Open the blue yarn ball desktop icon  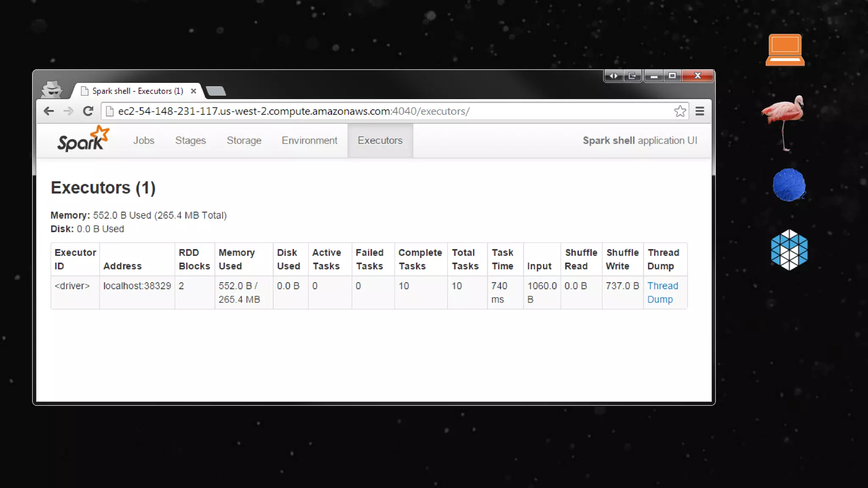(x=789, y=185)
